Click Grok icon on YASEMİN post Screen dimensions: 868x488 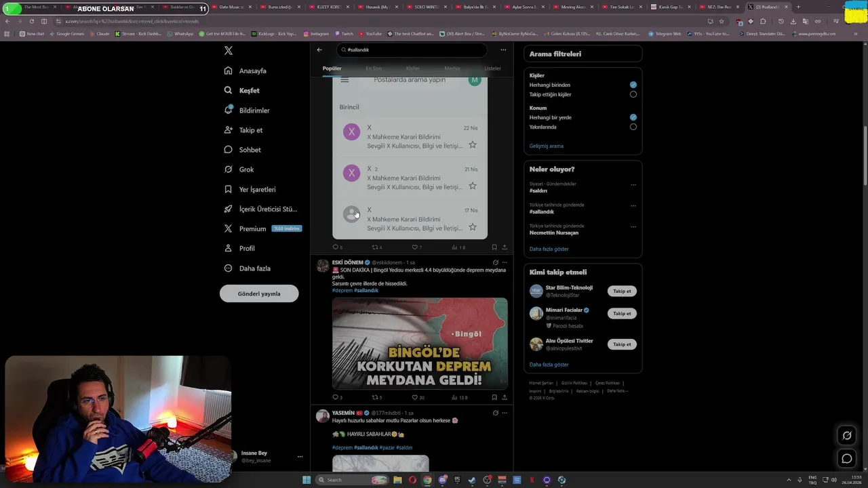[x=495, y=413]
